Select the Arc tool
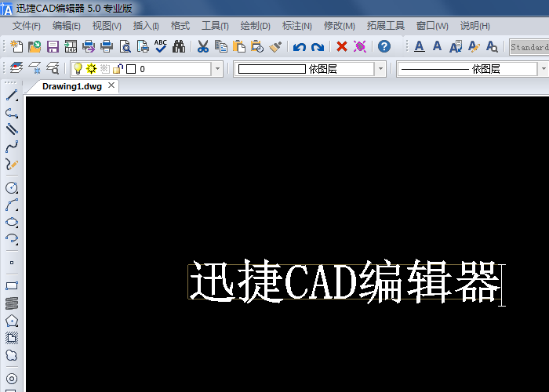 [12, 205]
